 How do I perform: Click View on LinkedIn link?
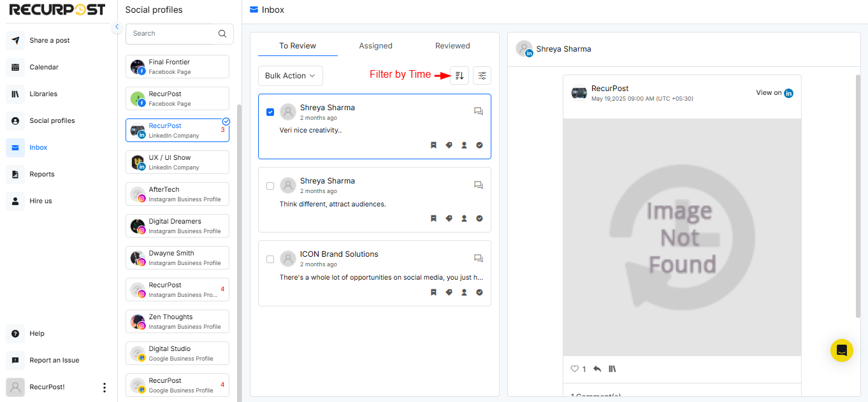774,93
